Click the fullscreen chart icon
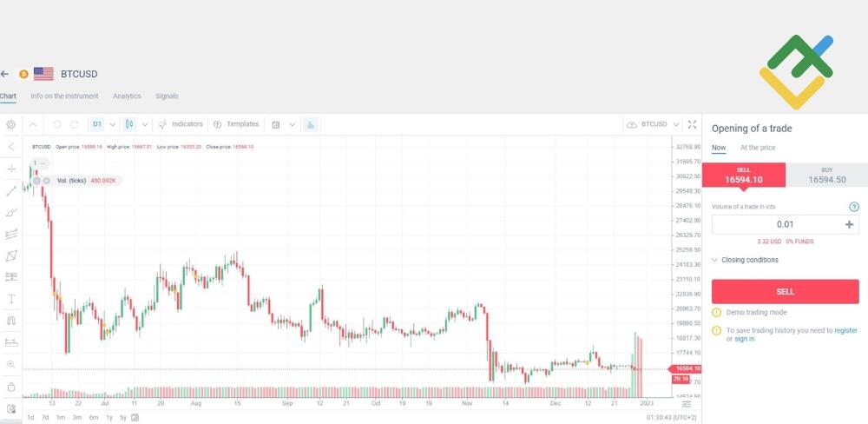The height and width of the screenshot is (424, 868). point(692,124)
